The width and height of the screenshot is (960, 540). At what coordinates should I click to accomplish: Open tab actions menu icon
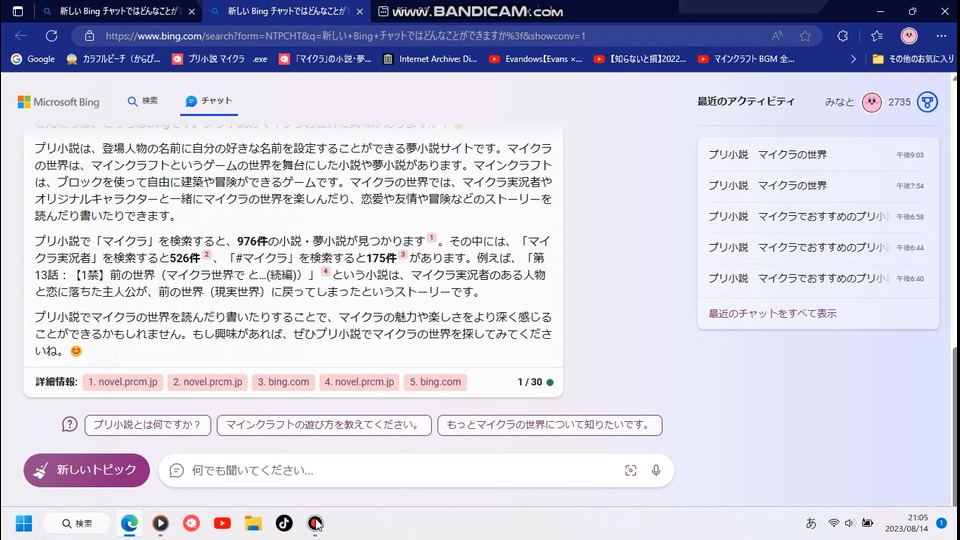click(x=18, y=11)
